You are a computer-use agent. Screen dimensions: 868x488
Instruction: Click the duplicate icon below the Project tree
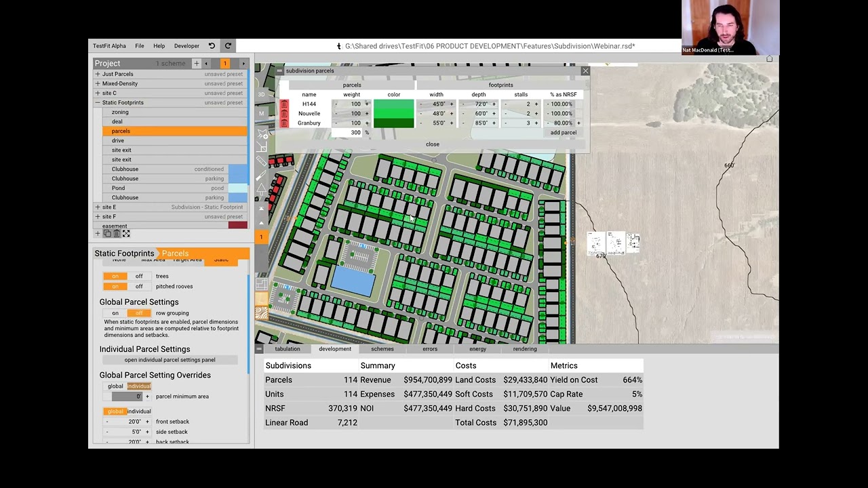107,233
